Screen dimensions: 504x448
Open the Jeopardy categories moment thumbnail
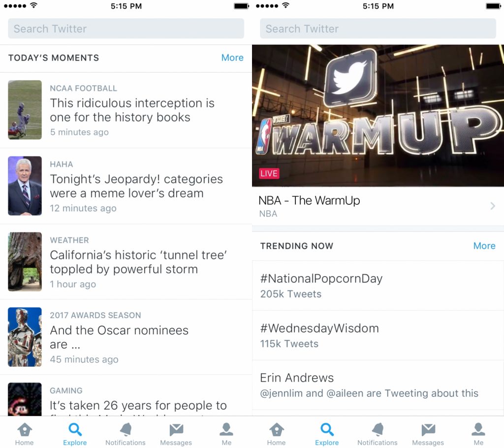[x=25, y=186]
